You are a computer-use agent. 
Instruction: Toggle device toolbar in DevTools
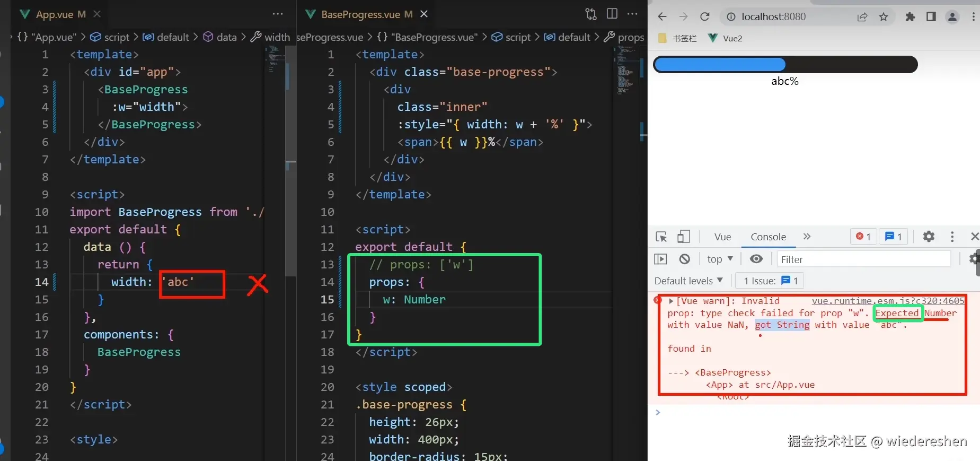click(x=684, y=237)
